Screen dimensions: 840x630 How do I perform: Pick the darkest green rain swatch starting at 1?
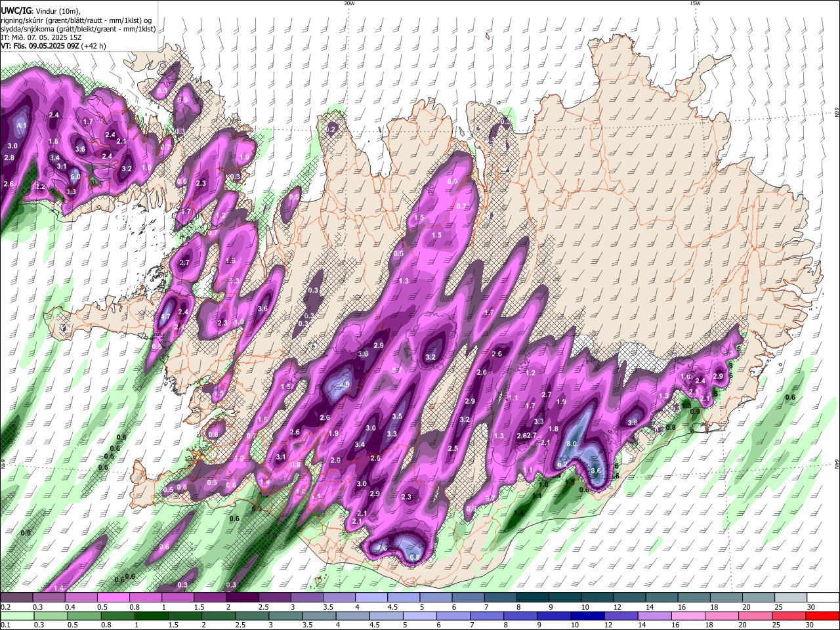click(151, 616)
